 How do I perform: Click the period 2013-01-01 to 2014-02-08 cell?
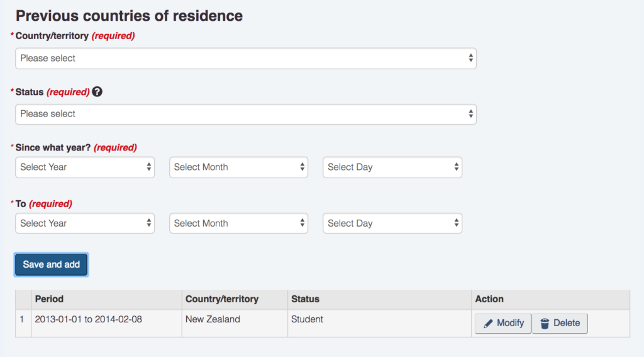pyautogui.click(x=88, y=319)
